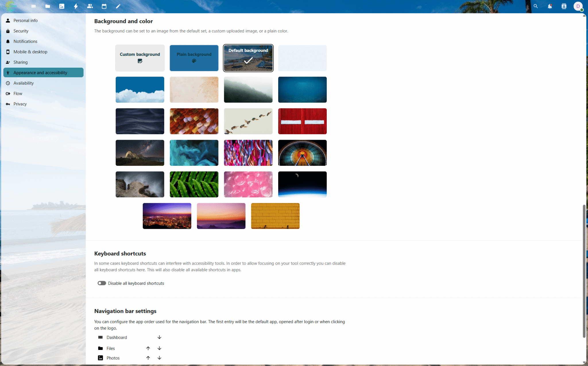This screenshot has width=588, height=366.
Task: Open the Activity lightning icon
Action: pos(76,6)
